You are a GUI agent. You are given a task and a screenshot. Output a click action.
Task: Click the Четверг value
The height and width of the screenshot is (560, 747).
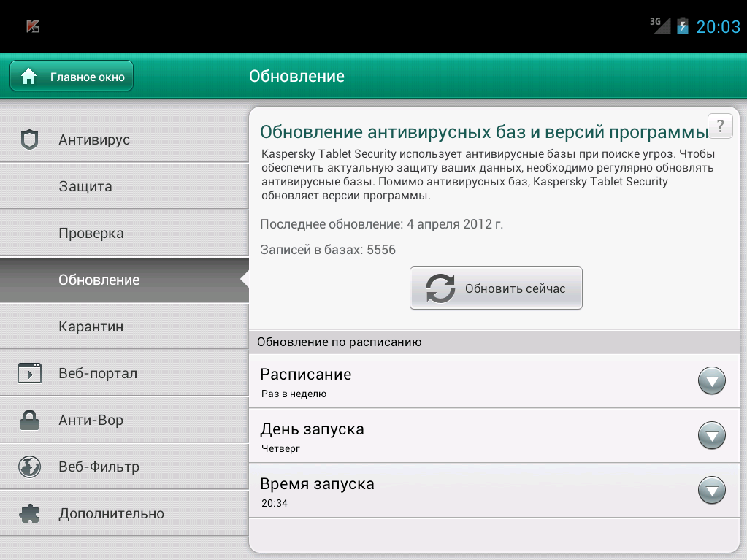[x=280, y=448]
